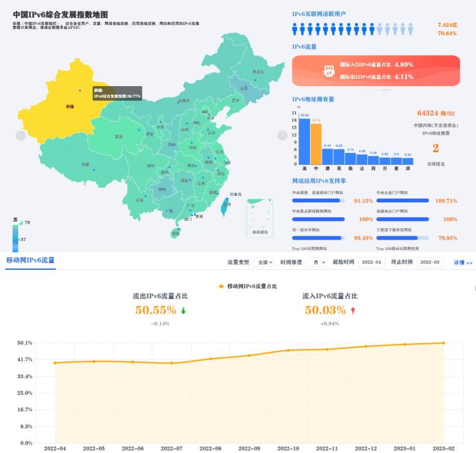Click the 俄 bar in address chart
The image size is (476, 453).
click(x=351, y=159)
